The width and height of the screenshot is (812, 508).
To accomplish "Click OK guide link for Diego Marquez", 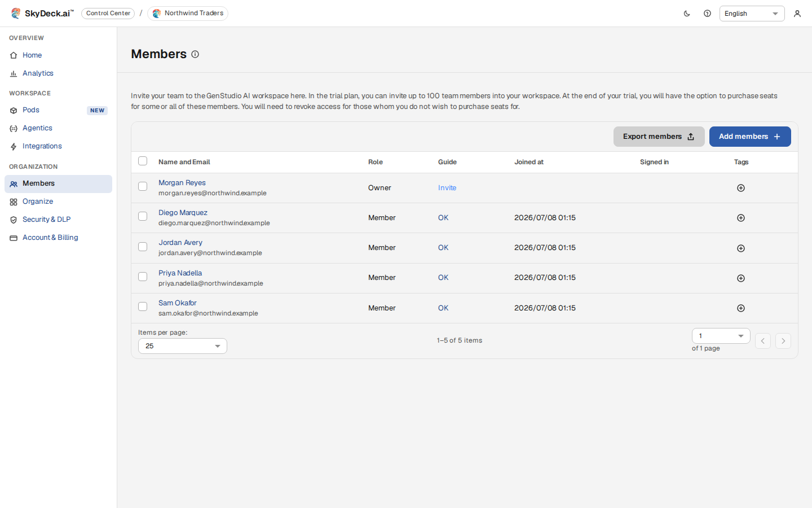I will [443, 218].
